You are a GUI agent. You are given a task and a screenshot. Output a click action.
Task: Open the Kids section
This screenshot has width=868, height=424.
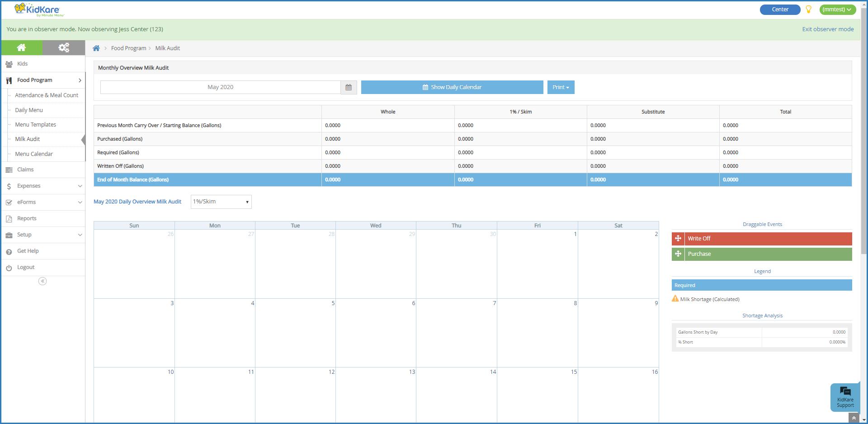point(23,64)
